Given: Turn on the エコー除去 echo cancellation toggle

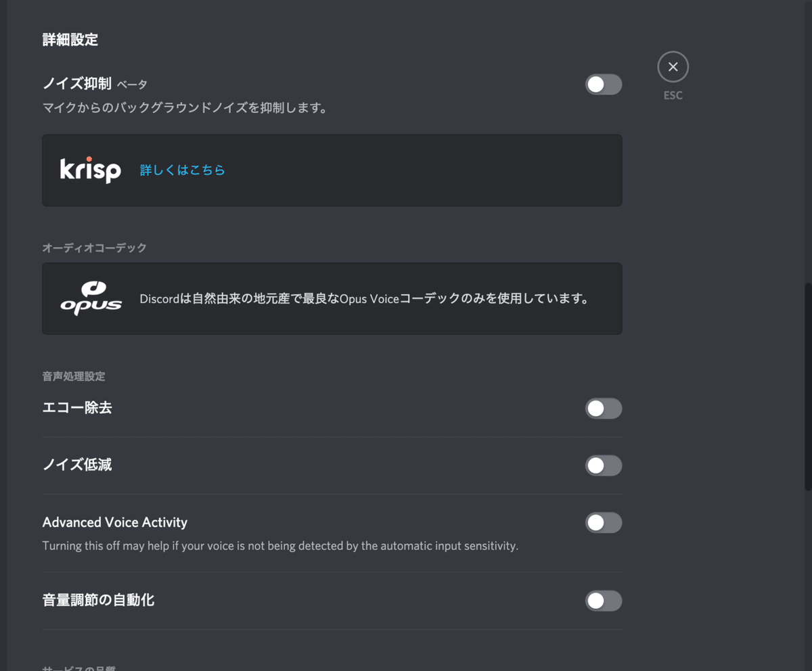Looking at the screenshot, I should pos(604,409).
